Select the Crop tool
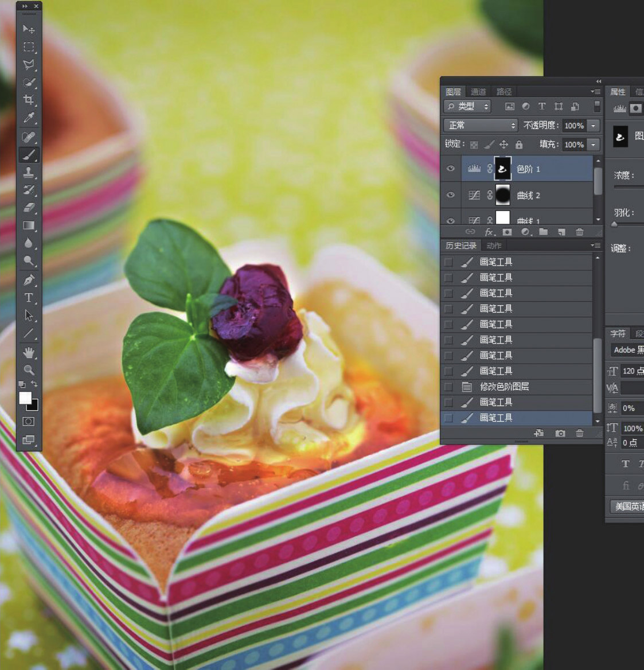Viewport: 644px width, 670px height. (29, 100)
